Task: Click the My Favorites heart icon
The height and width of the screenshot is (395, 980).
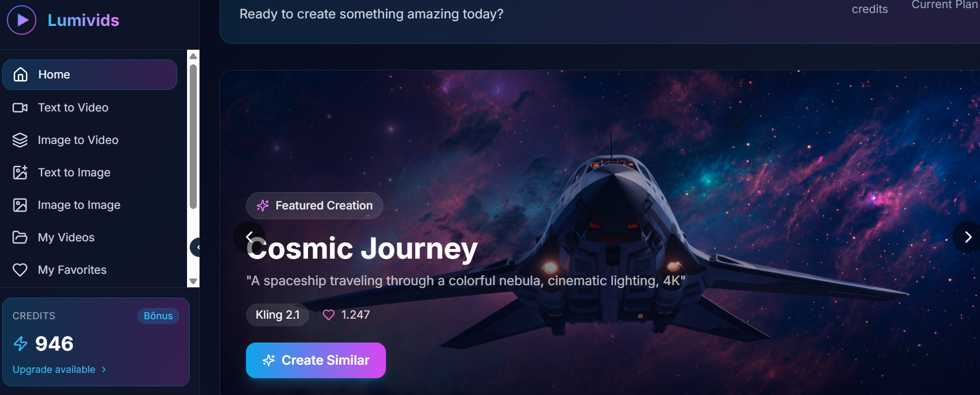Action: pos(20,270)
